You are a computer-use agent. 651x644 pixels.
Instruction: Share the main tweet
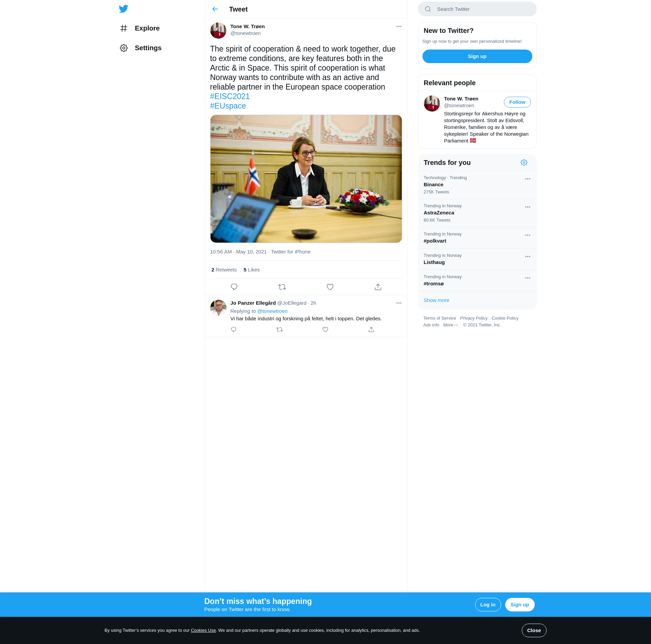click(x=378, y=287)
